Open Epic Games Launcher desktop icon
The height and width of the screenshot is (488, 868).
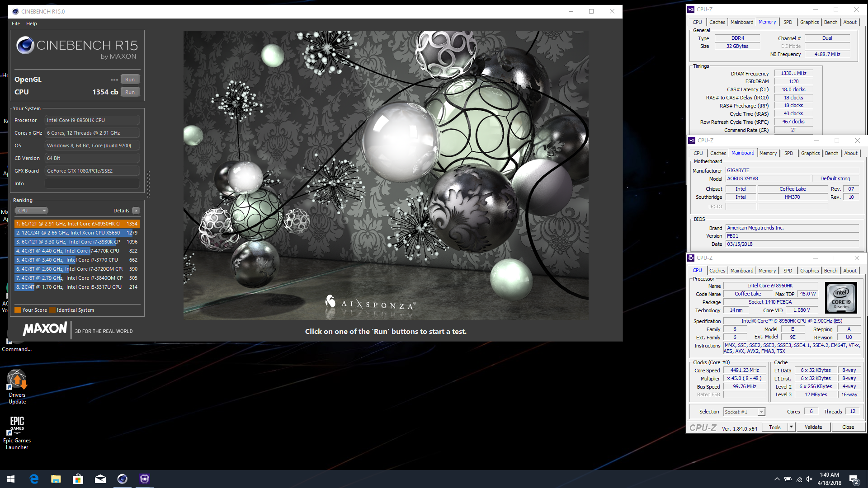coord(17,433)
